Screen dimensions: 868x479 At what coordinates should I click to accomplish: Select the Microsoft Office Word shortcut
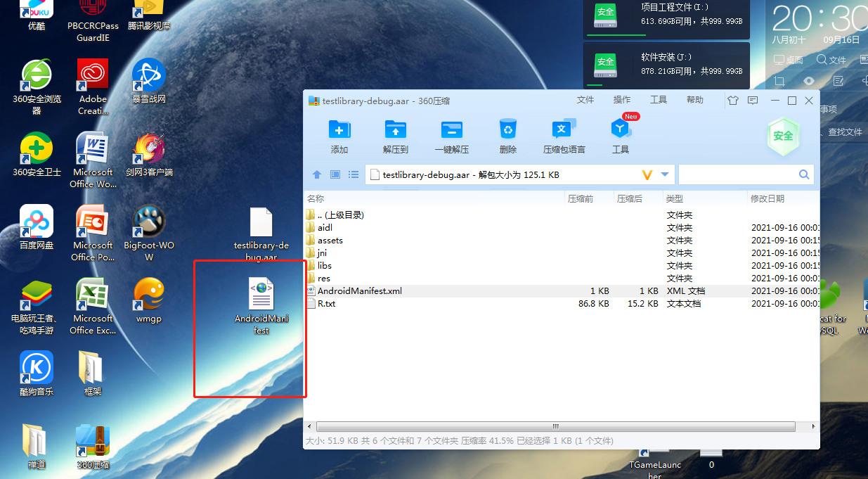click(x=93, y=160)
